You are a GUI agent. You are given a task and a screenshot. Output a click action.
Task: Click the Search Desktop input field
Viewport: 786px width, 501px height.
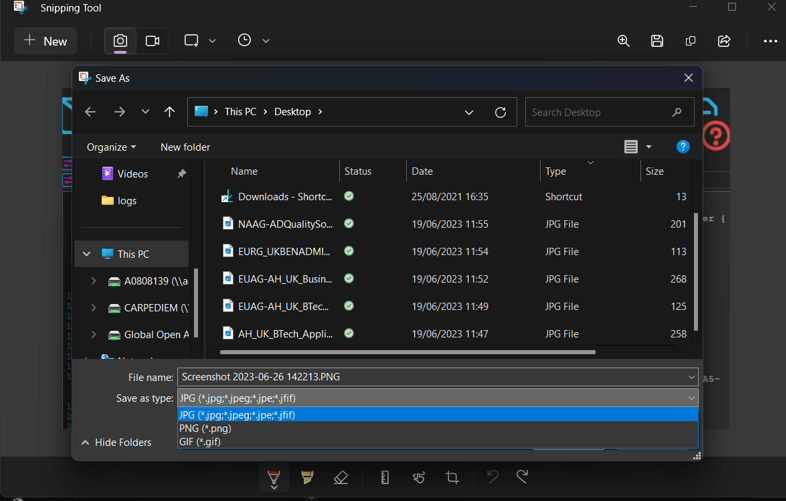click(598, 112)
